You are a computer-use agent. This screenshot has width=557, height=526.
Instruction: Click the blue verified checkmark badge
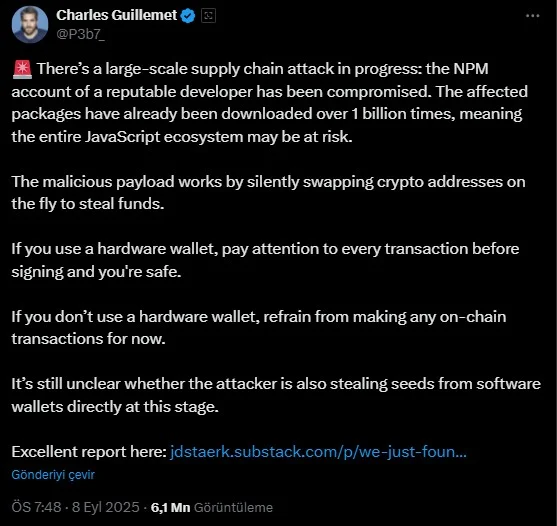[188, 16]
